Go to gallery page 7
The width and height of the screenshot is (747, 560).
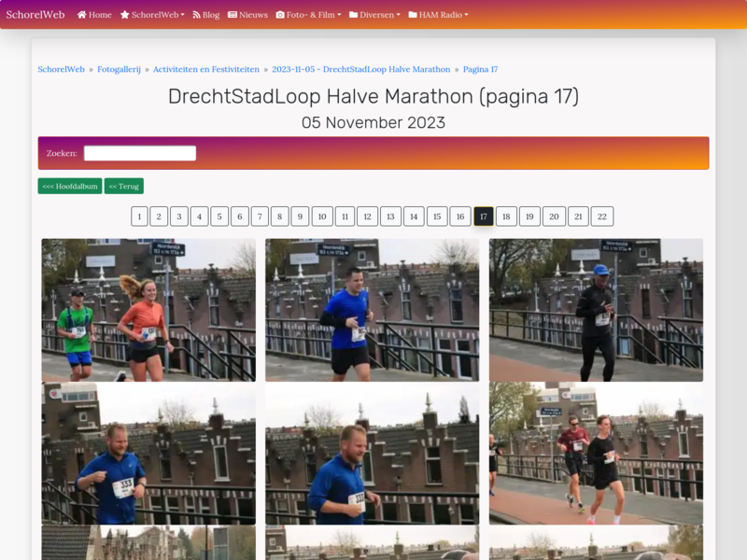[x=260, y=217]
